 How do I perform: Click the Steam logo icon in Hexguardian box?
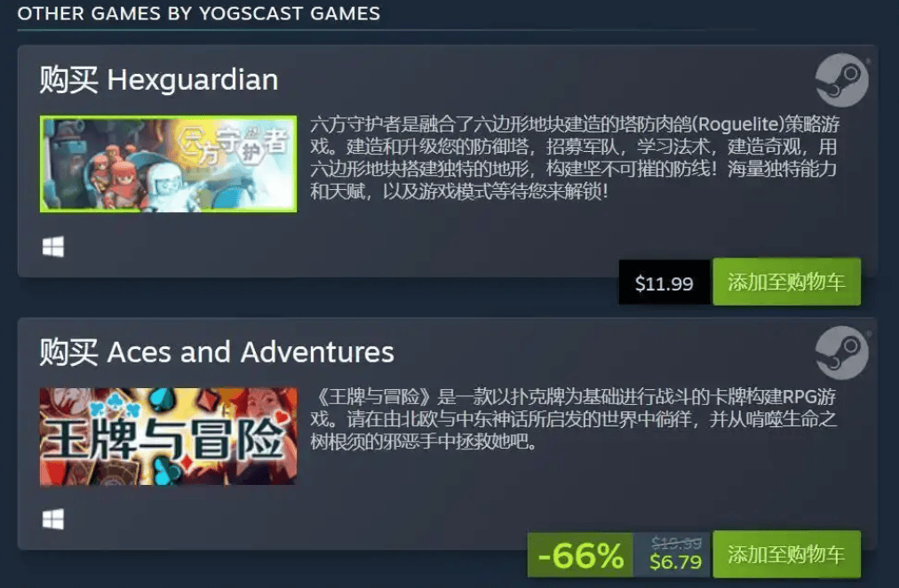[841, 80]
